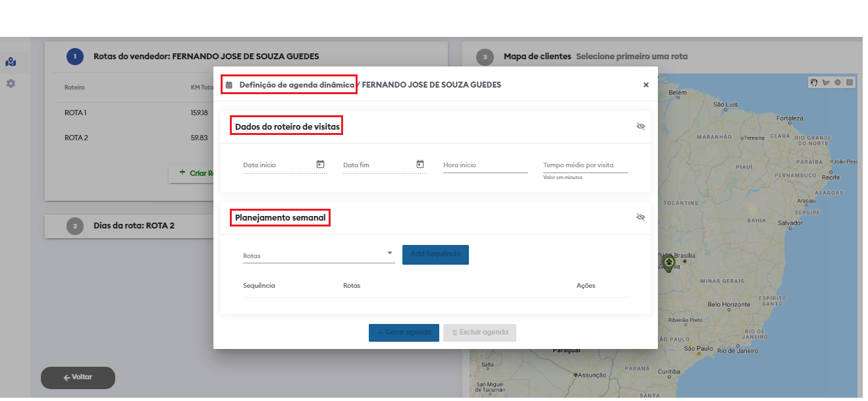The height and width of the screenshot is (401, 868).
Task: Open calendar picker for Data início
Action: coord(320,164)
